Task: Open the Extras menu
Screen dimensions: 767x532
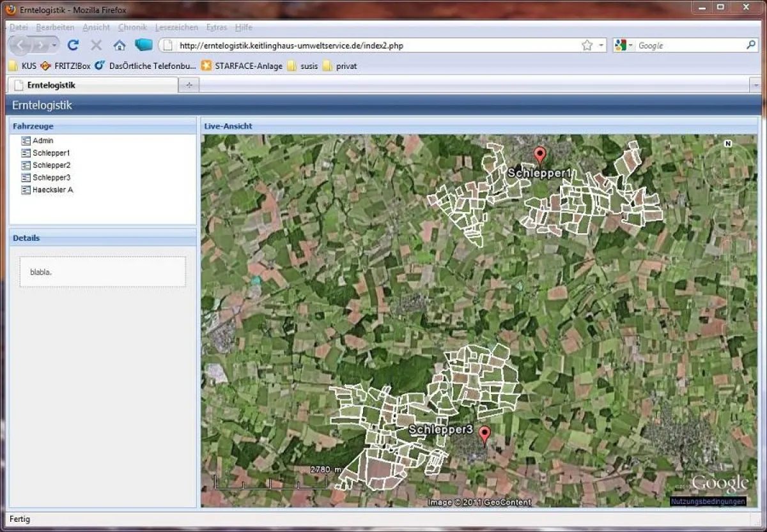Action: [x=216, y=27]
